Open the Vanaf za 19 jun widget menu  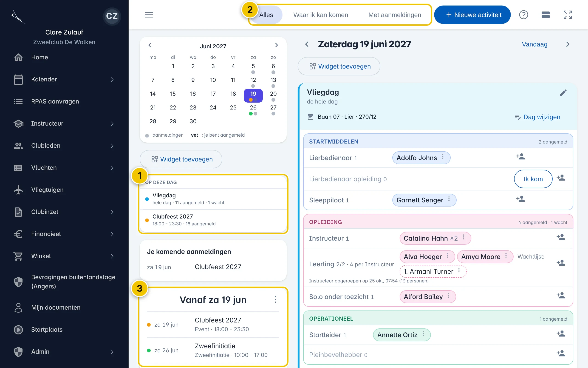point(275,300)
